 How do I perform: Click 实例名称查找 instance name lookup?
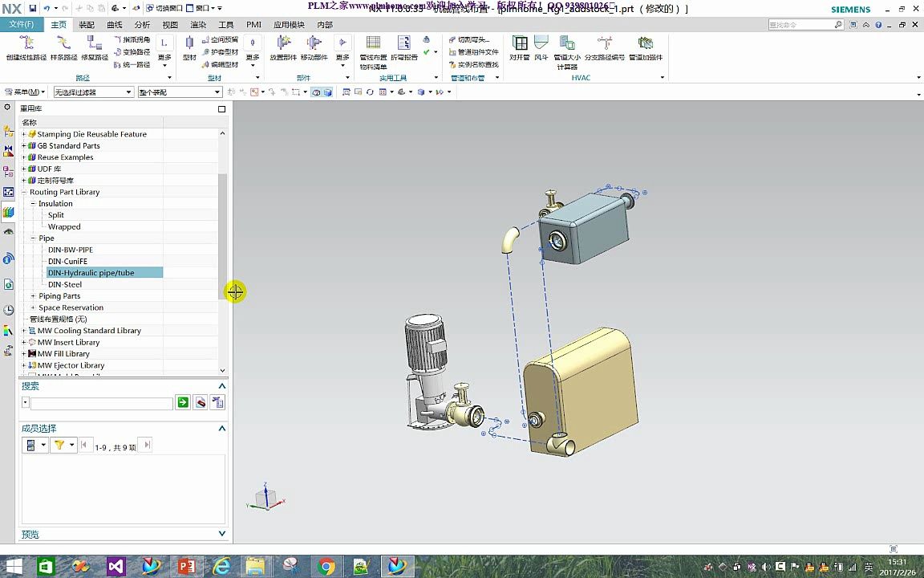tap(473, 64)
